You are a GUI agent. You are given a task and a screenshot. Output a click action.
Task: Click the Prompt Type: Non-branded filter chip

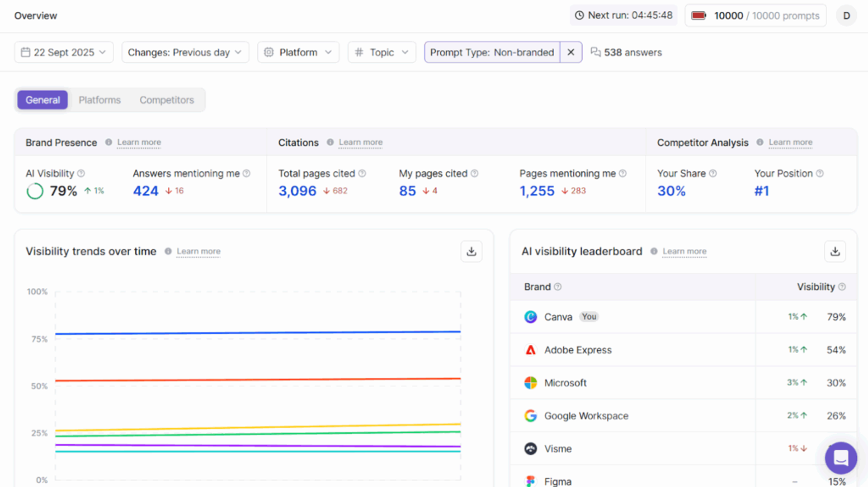tap(492, 52)
